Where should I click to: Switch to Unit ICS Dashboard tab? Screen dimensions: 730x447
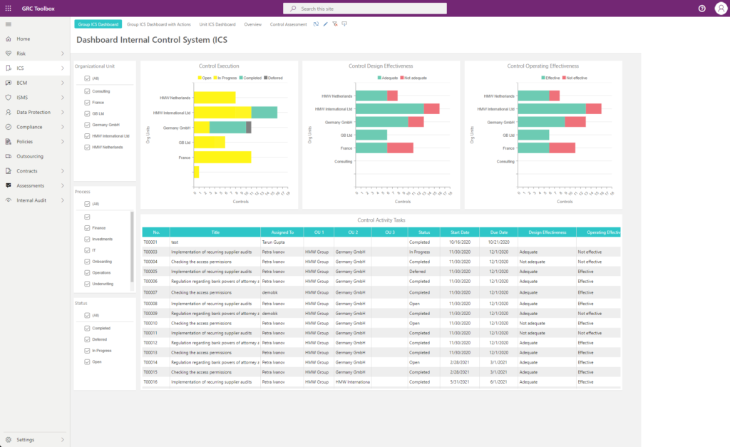217,24
